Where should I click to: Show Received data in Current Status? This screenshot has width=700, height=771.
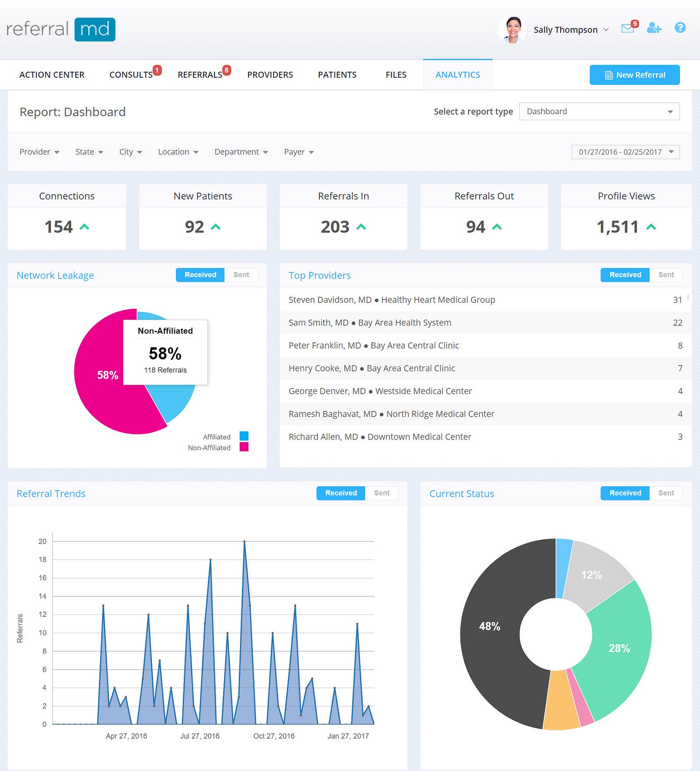click(625, 493)
